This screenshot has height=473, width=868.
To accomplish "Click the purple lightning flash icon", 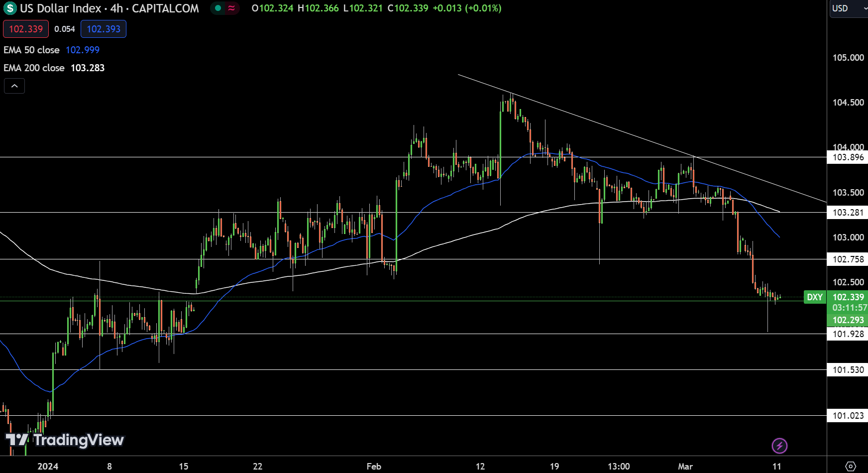I will click(x=779, y=446).
